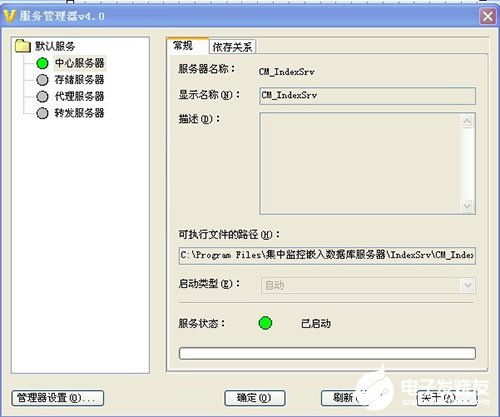The image size is (500, 417).
Task: Open the 启动类型 dropdown arrow
Action: pos(468,285)
